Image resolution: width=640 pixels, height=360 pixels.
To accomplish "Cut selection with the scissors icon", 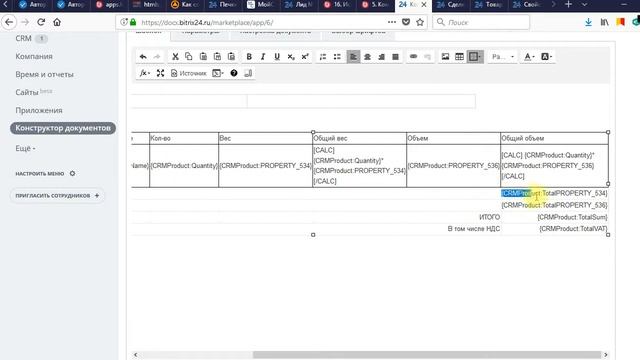I will [x=175, y=57].
